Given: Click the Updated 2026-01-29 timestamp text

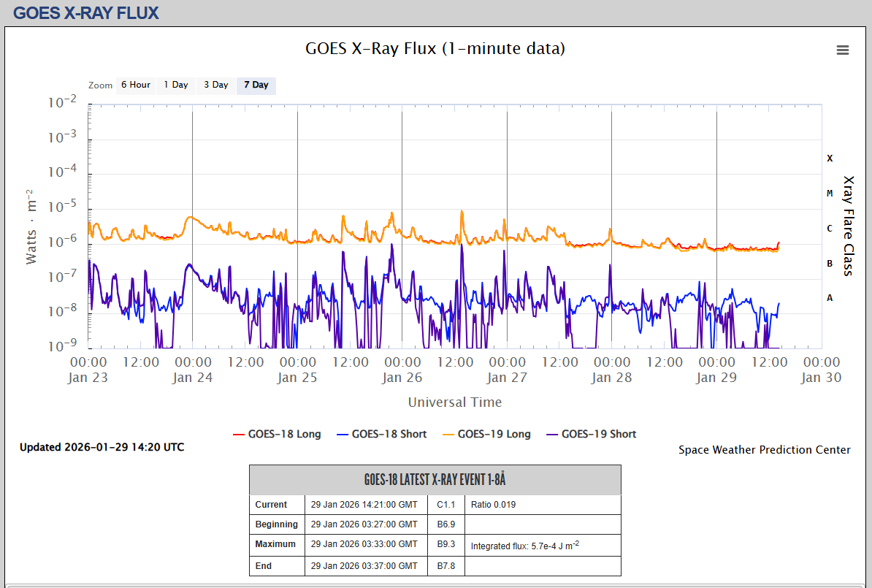Looking at the screenshot, I should pos(102,447).
